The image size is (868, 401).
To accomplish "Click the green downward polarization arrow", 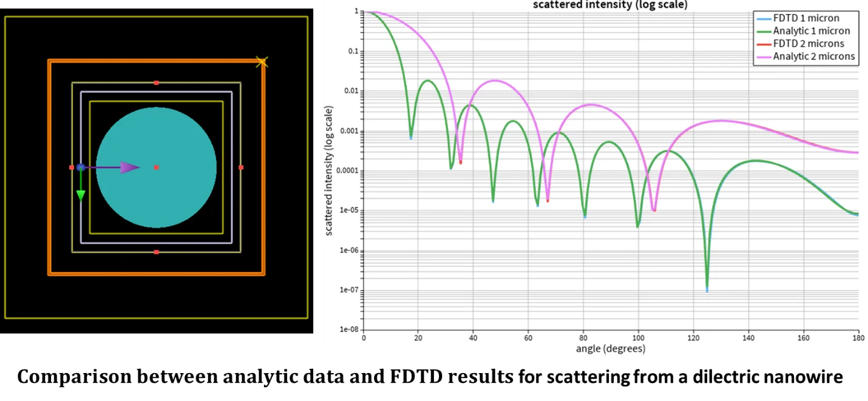I will [x=81, y=186].
